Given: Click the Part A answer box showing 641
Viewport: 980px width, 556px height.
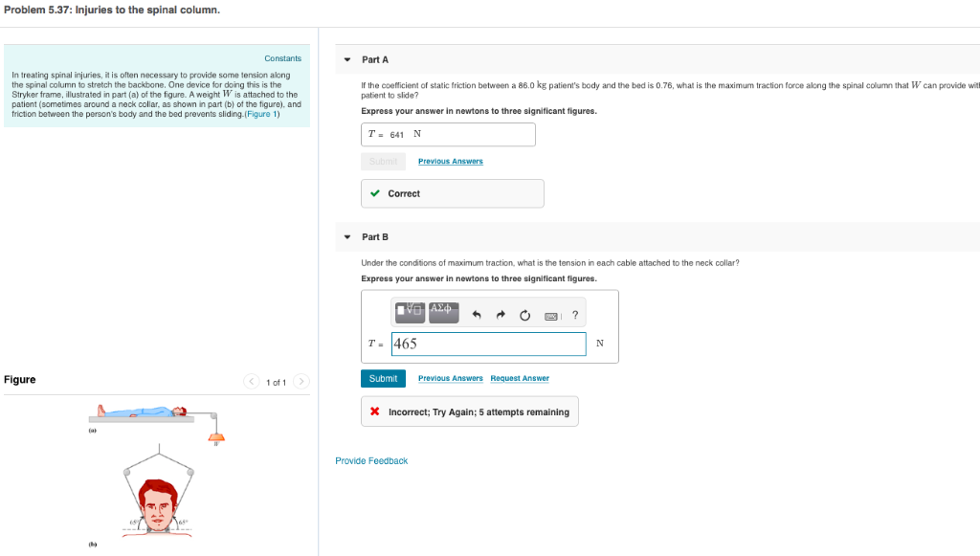Looking at the screenshot, I should pyautogui.click(x=448, y=135).
